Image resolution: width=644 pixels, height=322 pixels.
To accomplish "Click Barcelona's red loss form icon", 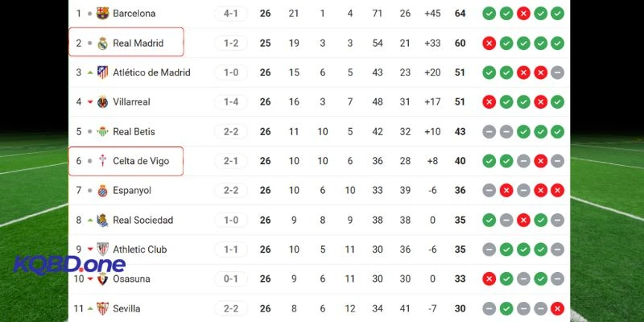I will click(523, 14).
